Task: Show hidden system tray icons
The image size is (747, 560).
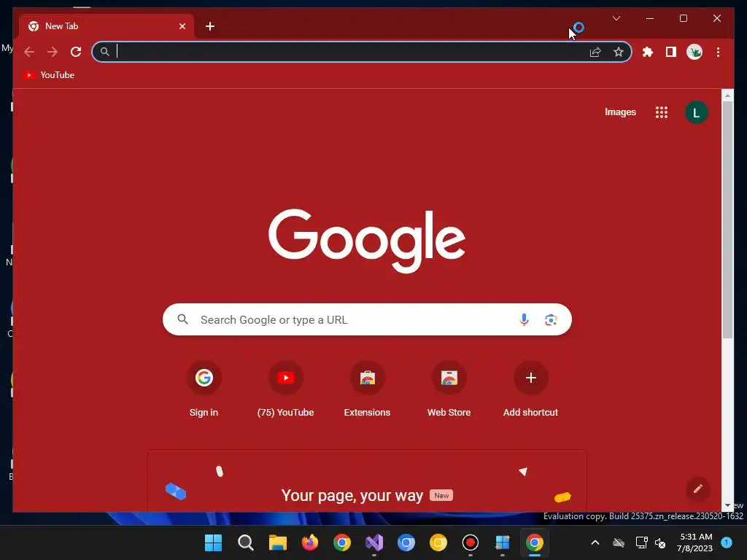Action: (x=595, y=542)
